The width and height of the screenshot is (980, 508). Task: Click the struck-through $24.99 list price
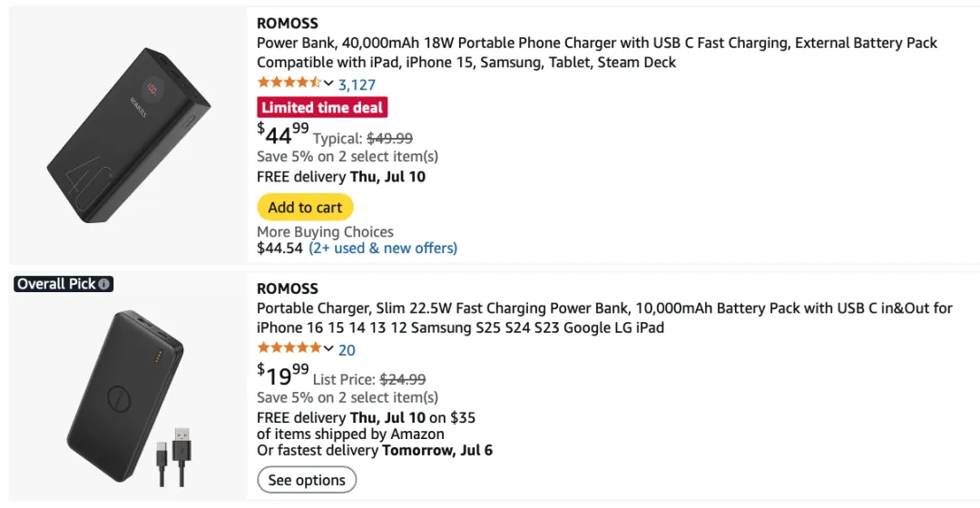pos(402,379)
